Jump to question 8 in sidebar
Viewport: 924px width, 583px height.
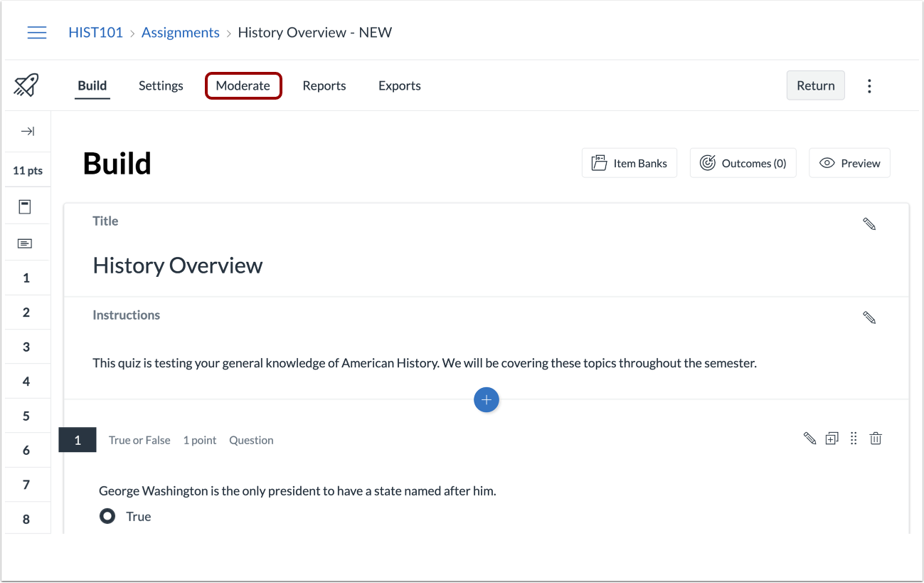click(26, 519)
